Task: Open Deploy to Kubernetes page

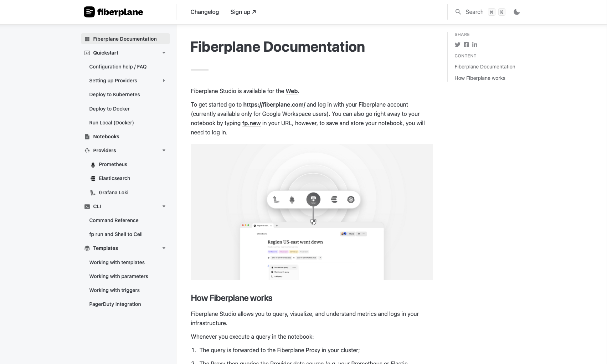Action: (x=114, y=94)
